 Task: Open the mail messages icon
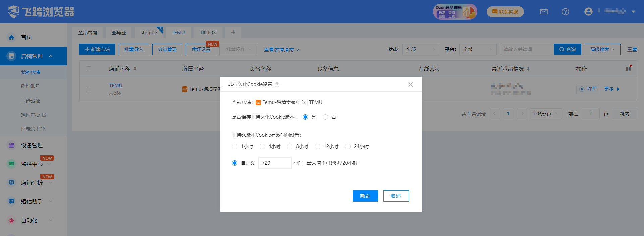tap(544, 12)
